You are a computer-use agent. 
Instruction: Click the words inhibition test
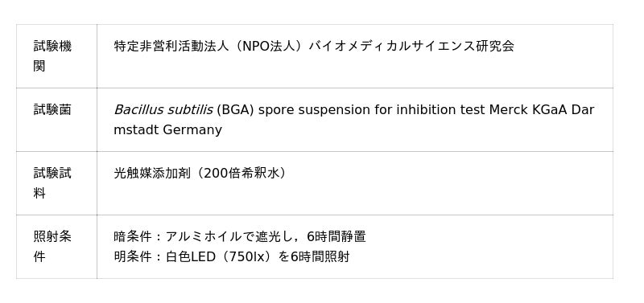pyautogui.click(x=440, y=110)
